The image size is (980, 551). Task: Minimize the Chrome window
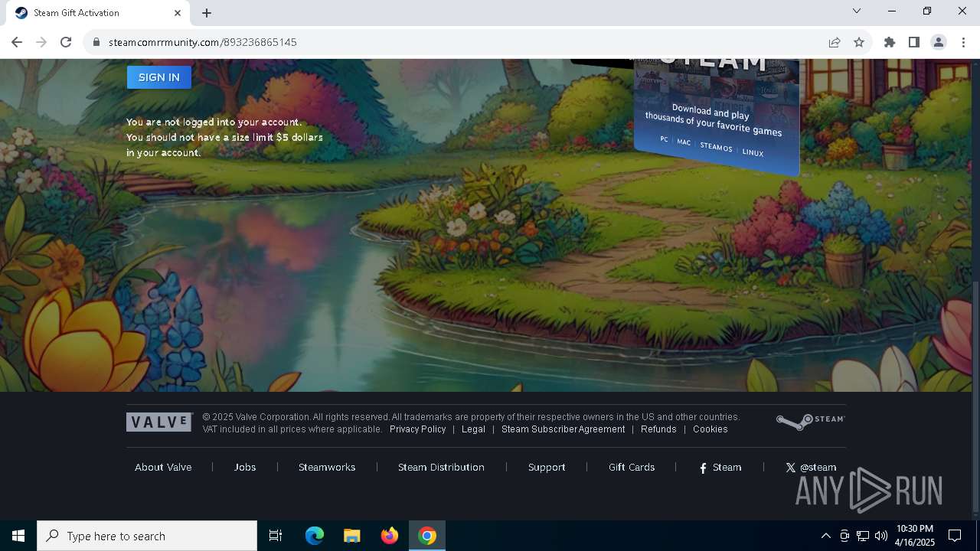(x=892, y=11)
